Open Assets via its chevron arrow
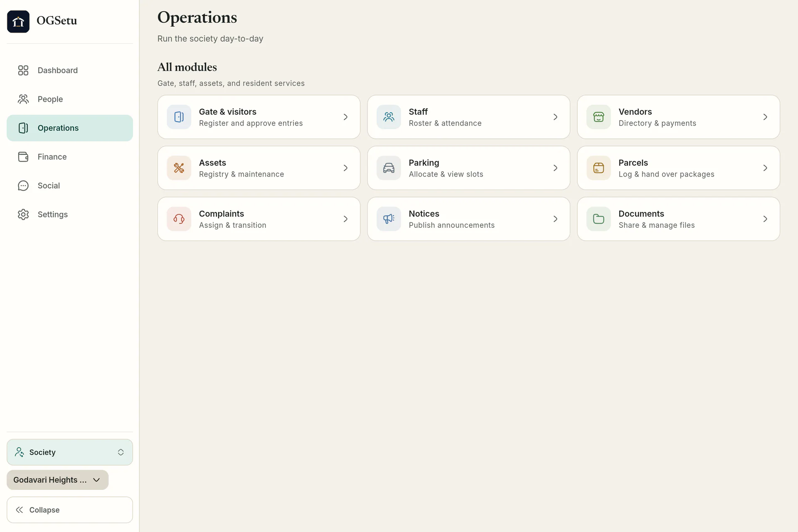 click(x=345, y=168)
